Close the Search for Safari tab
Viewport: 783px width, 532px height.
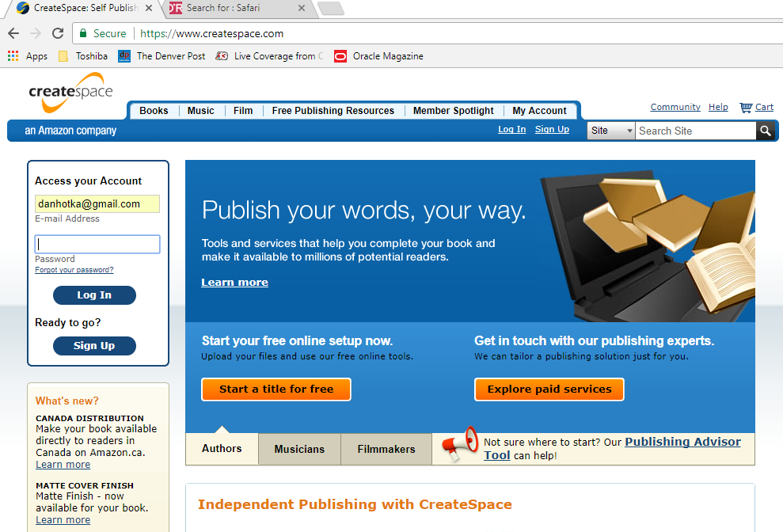coord(301,8)
